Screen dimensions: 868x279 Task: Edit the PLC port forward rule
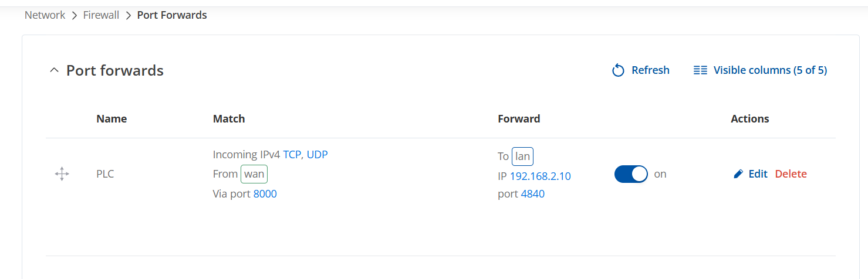click(758, 174)
